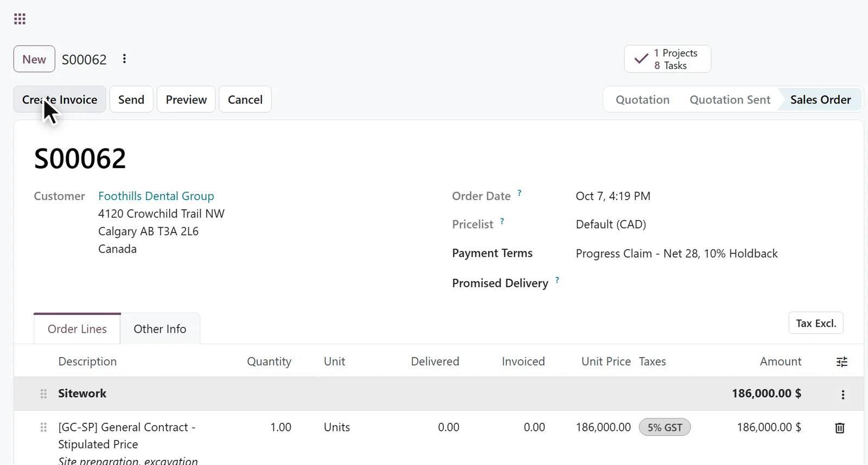Cancel the sales order
The image size is (868, 465).
coord(245,100)
